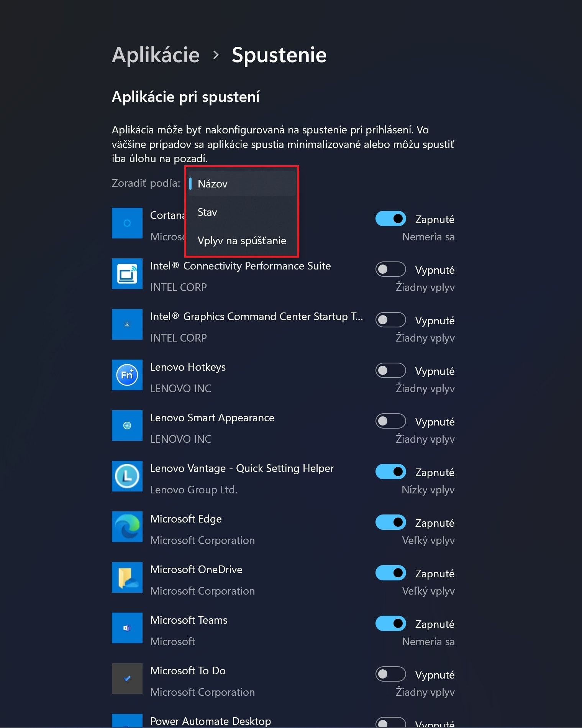The width and height of the screenshot is (582, 728).
Task: Click Intel Graphics Command Center Startup name
Action: coord(256,317)
